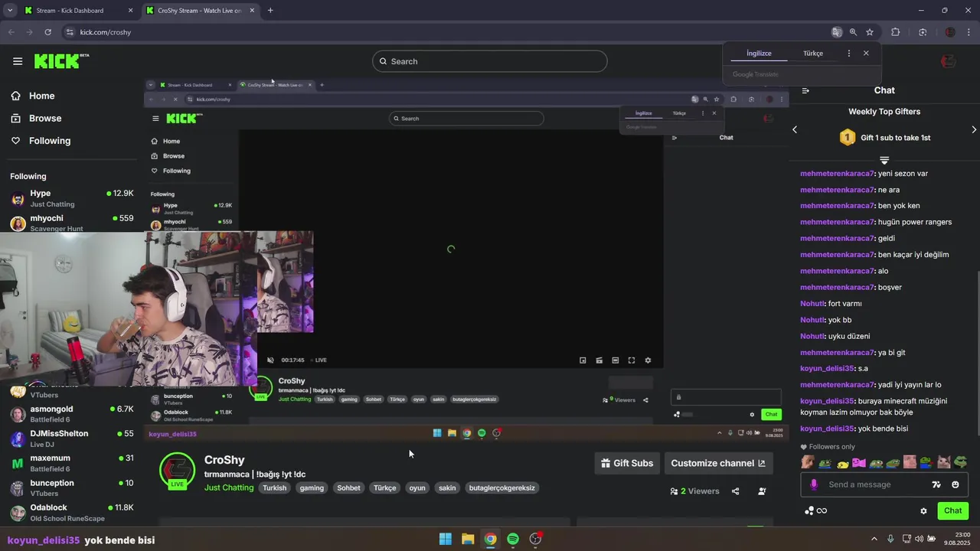This screenshot has height=551, width=980.
Task: Insert the first face emote in quick emotes
Action: click(808, 462)
